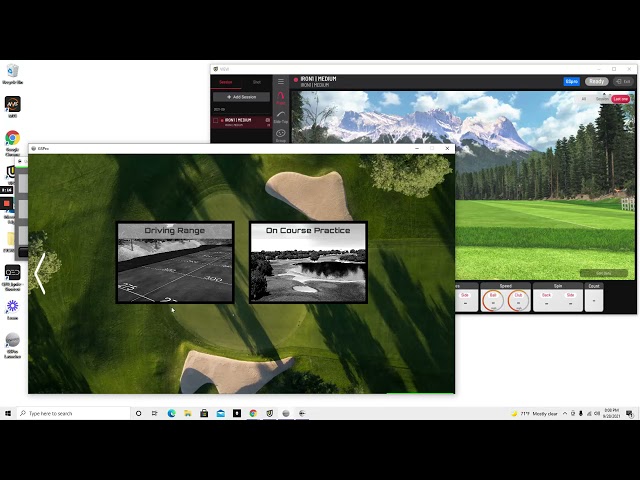Switch to the Shot tab
Viewport: 640px width, 480px height.
pos(257,82)
